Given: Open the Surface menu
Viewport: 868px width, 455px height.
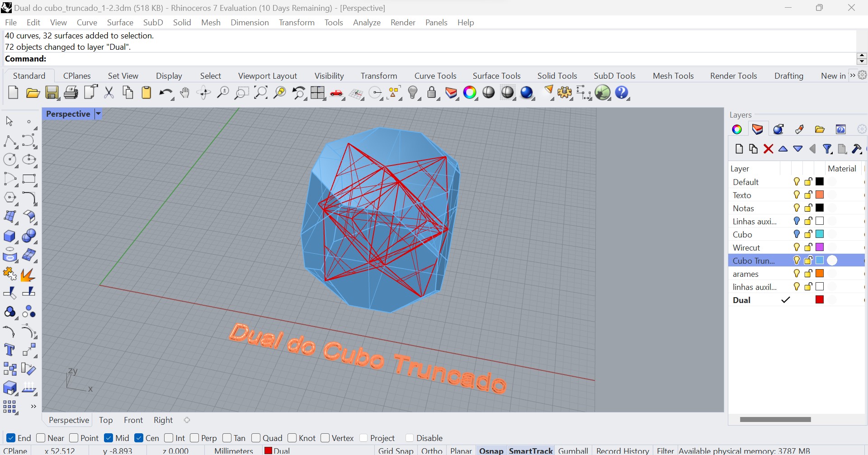Looking at the screenshot, I should pyautogui.click(x=120, y=23).
